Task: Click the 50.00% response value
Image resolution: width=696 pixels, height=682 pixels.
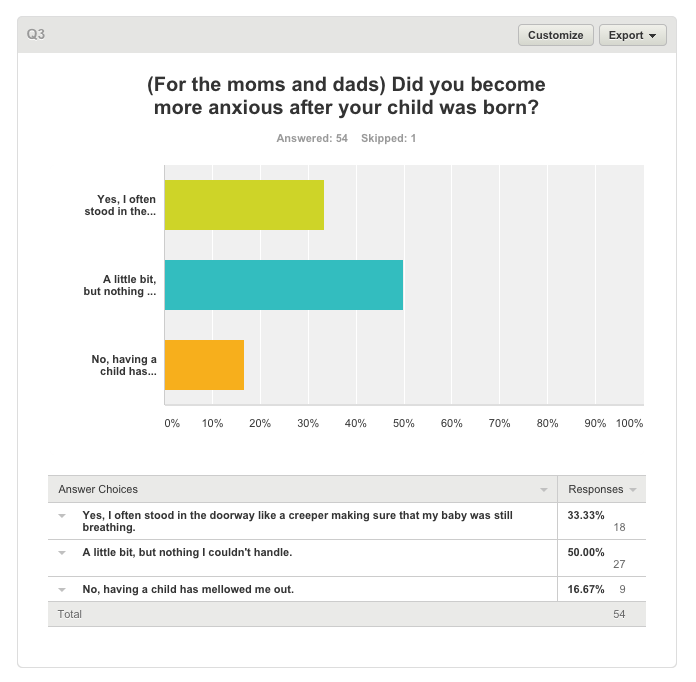Action: click(585, 552)
